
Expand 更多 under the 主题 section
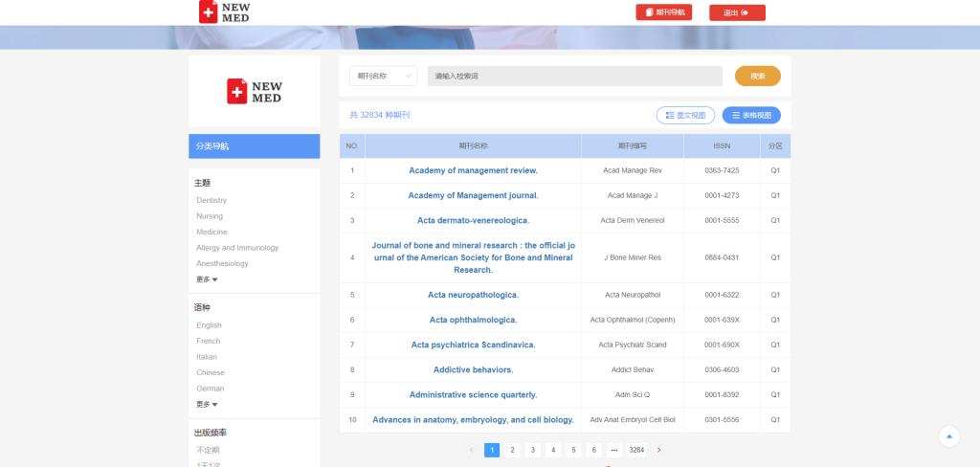pyautogui.click(x=207, y=279)
